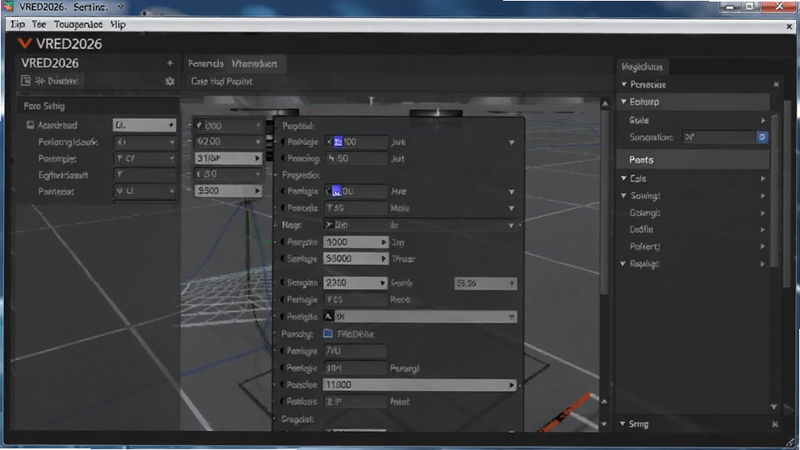Open the gear settings icon in left panel

pos(170,81)
